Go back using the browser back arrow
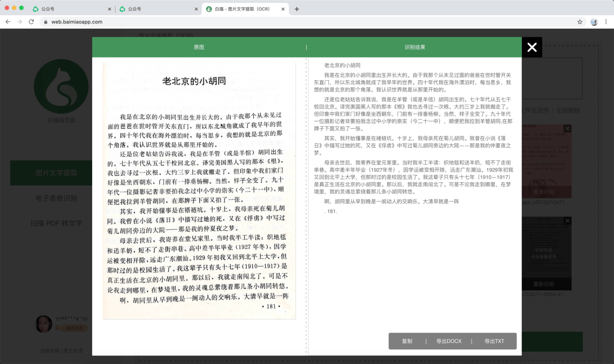 [8, 22]
